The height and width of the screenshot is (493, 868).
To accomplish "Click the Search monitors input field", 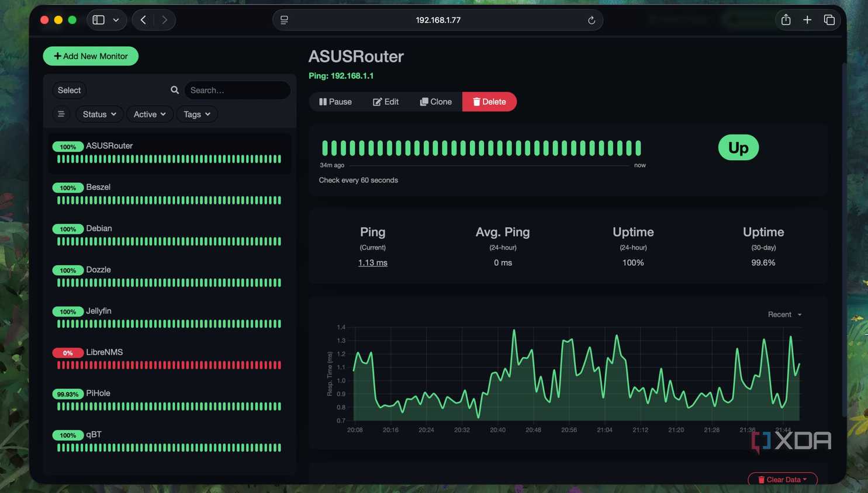I will [x=237, y=90].
